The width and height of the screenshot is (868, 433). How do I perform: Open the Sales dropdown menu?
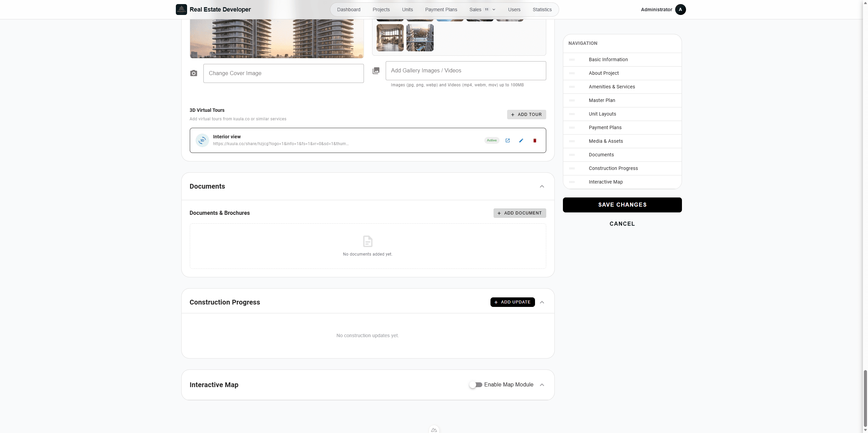tap(482, 10)
